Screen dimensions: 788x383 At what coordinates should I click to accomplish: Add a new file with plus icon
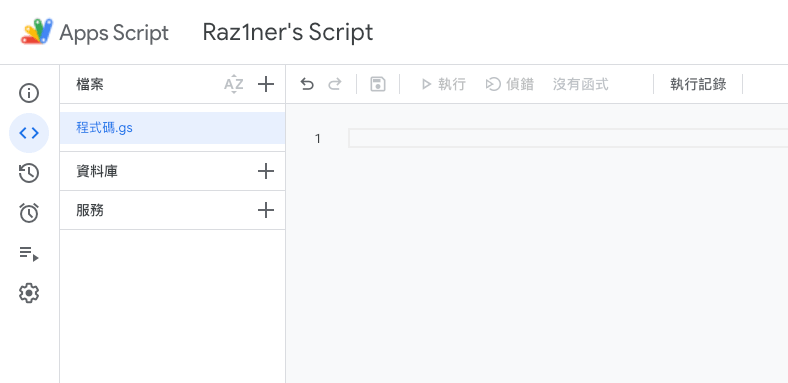266,84
